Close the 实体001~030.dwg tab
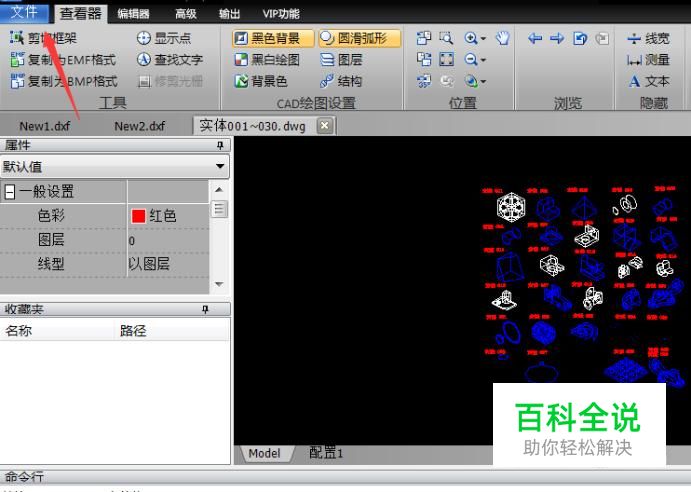Image resolution: width=691 pixels, height=492 pixels. [x=324, y=126]
